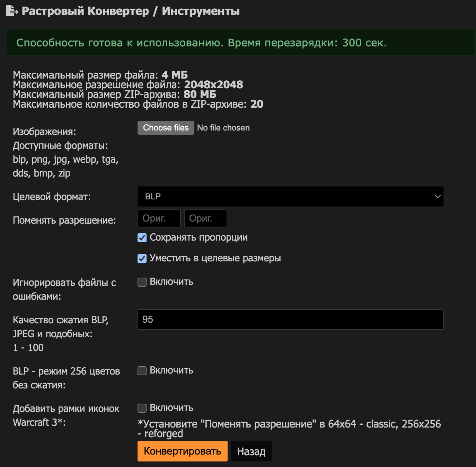Click the chevron arrow of the format selector
476x467 pixels.
438,196
